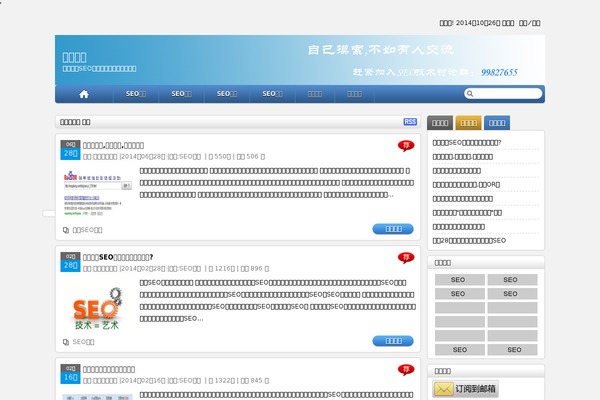Switch to the blue sidebar tab

(497, 123)
